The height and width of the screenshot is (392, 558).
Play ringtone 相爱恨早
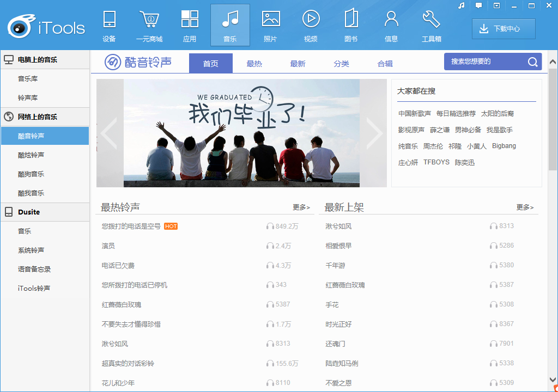(338, 246)
